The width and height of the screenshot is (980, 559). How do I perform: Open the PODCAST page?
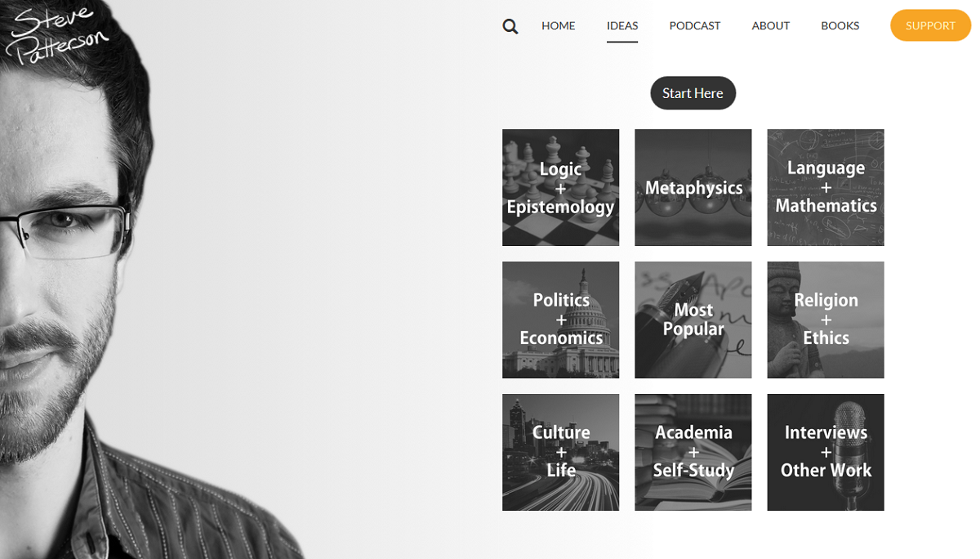[x=695, y=25]
